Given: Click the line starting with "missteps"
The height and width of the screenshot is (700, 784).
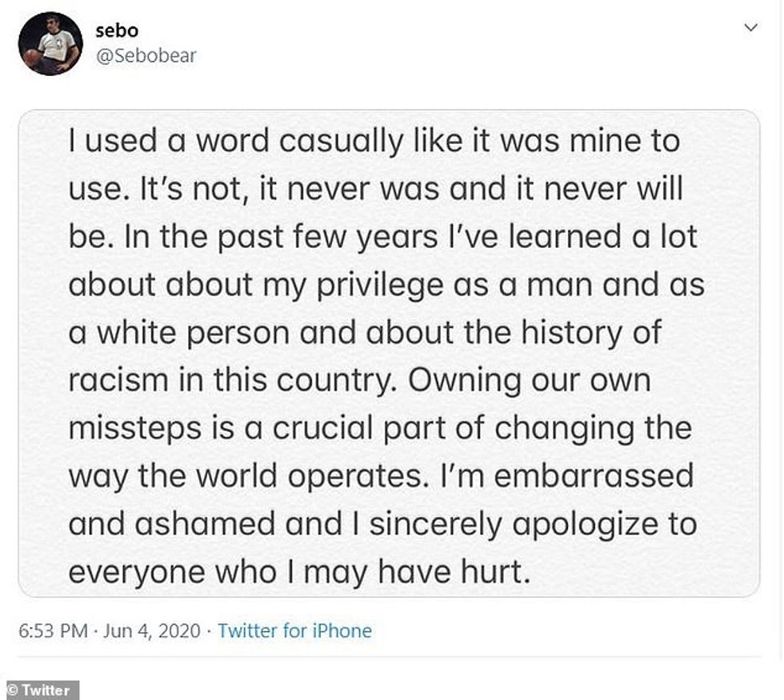Looking at the screenshot, I should tap(379, 428).
